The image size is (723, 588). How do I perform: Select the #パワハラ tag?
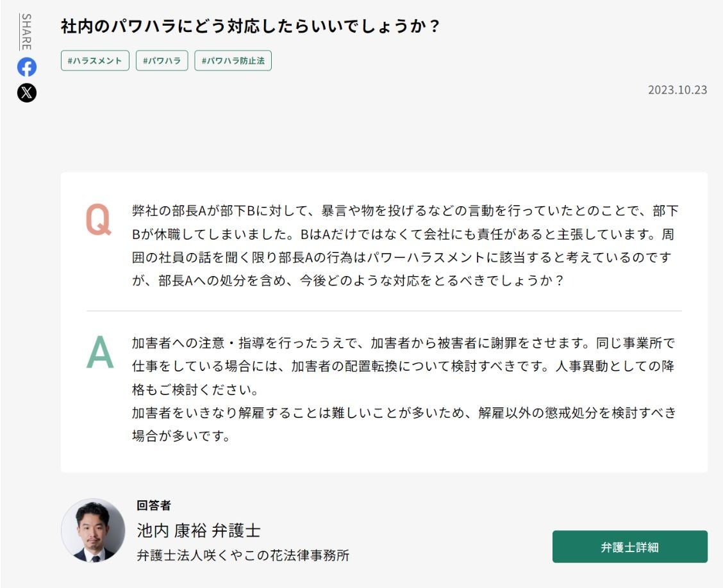click(162, 61)
